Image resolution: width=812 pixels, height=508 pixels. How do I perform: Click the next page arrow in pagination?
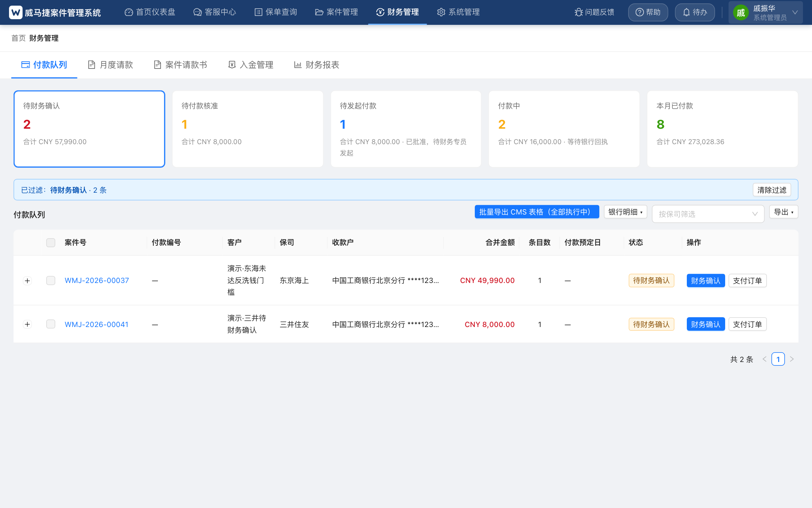[x=792, y=359]
